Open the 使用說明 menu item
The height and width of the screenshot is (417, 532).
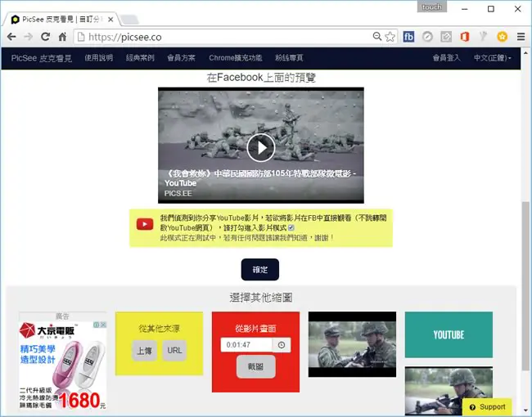pyautogui.click(x=99, y=58)
